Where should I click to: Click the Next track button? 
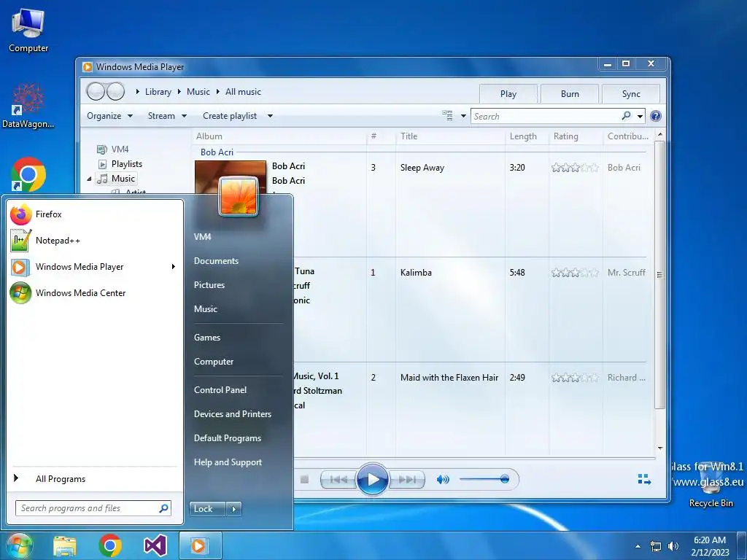tap(407, 480)
